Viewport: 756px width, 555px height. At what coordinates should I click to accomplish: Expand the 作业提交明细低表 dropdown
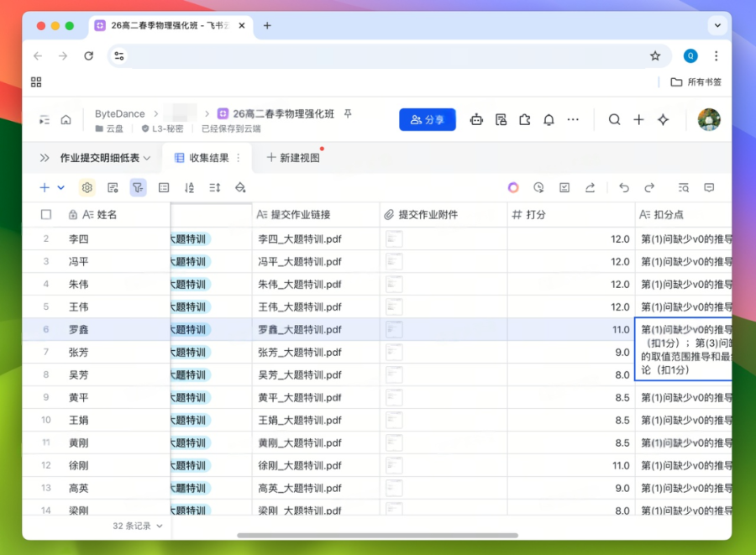click(147, 158)
